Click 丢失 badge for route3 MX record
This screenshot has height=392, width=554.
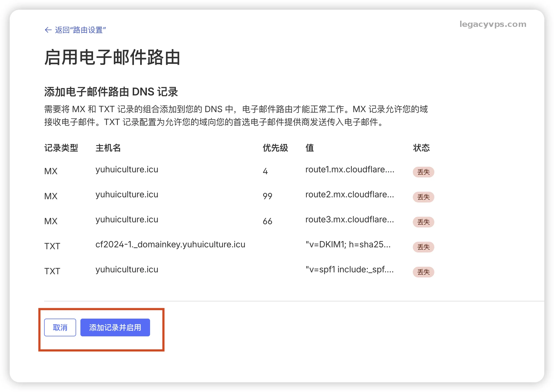pyautogui.click(x=423, y=222)
